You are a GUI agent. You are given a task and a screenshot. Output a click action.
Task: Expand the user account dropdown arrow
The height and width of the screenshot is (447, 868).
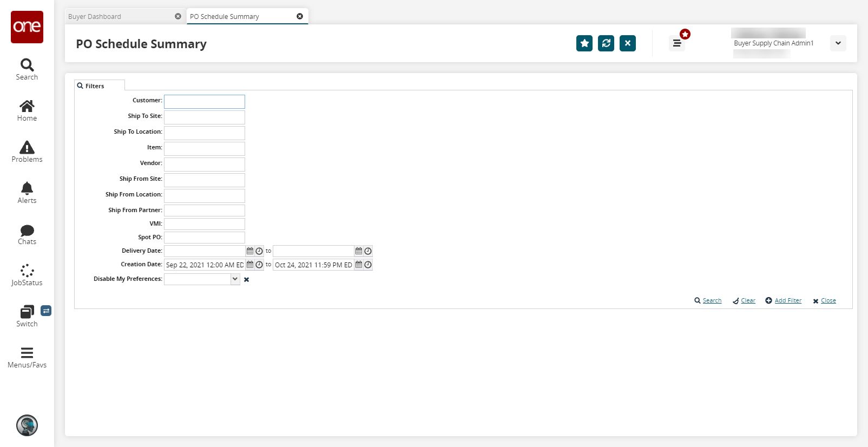click(838, 43)
